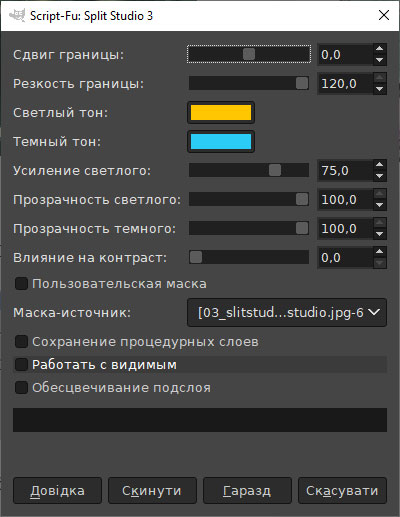Increase Сдвиг границы value with up arrow
This screenshot has height=517, width=400.
pyautogui.click(x=379, y=49)
